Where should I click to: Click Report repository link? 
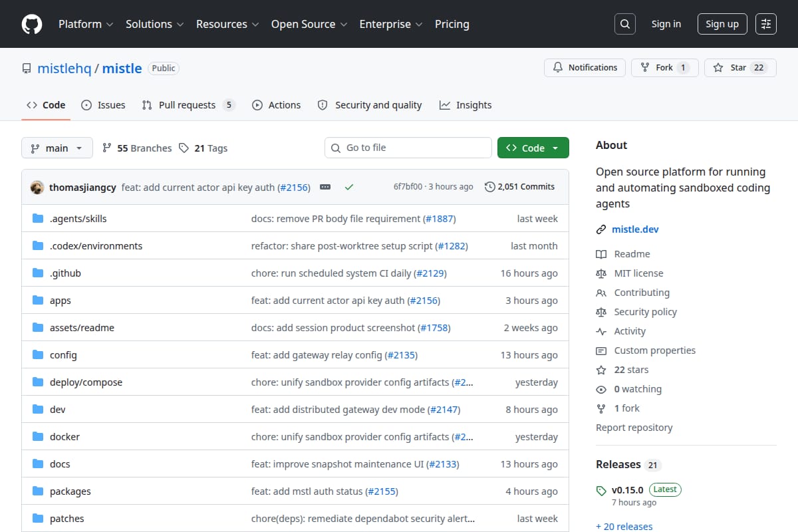pos(634,428)
